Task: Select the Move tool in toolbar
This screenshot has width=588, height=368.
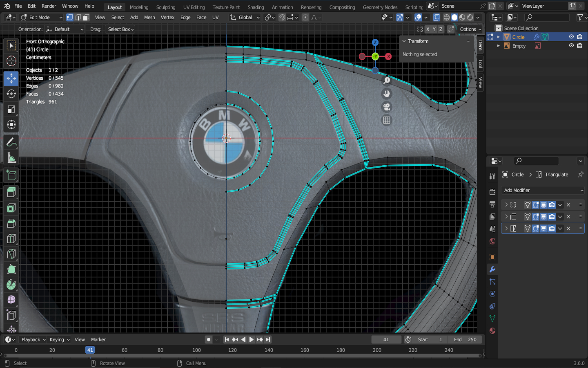Action: coord(11,78)
